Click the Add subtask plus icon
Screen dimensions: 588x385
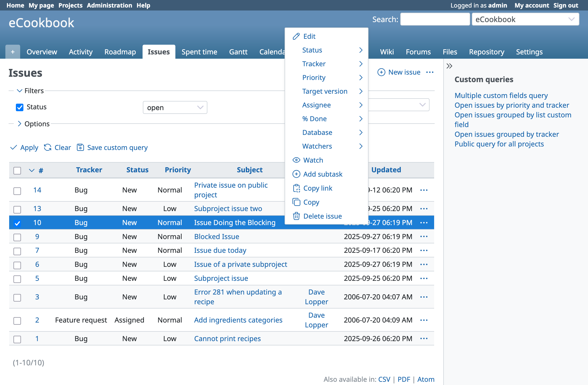296,174
